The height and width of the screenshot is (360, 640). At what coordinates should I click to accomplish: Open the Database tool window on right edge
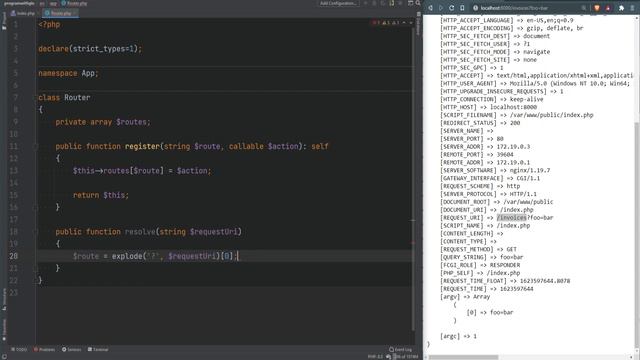coord(418,25)
